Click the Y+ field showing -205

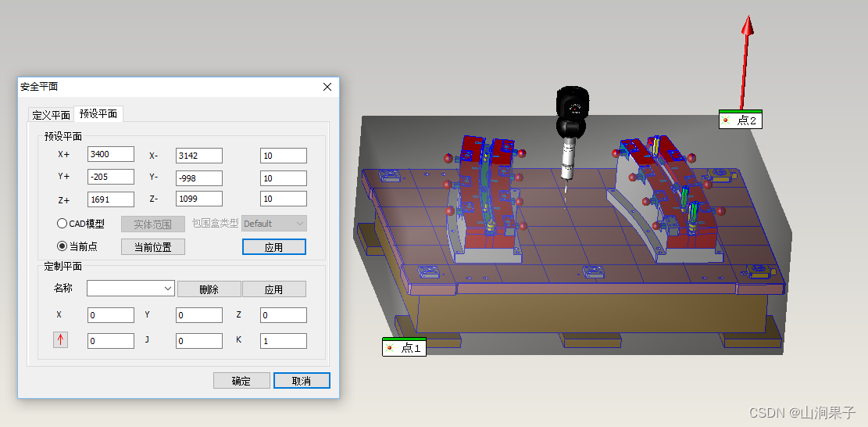tap(111, 177)
